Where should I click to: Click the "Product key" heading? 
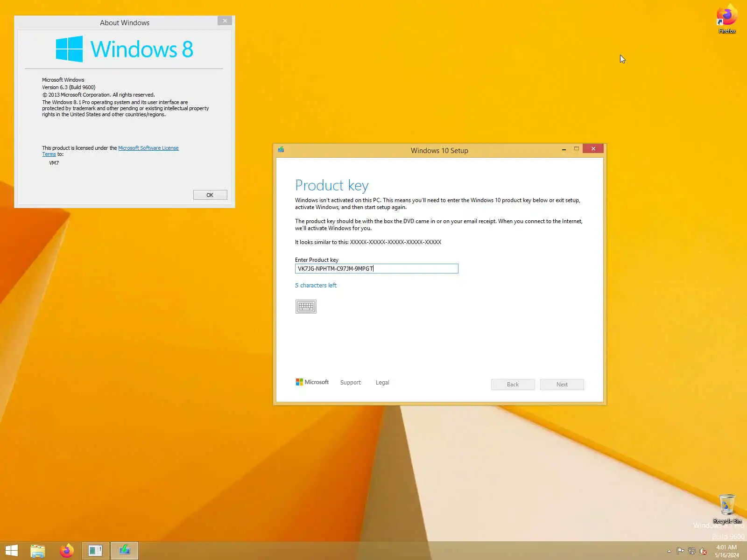tap(332, 185)
